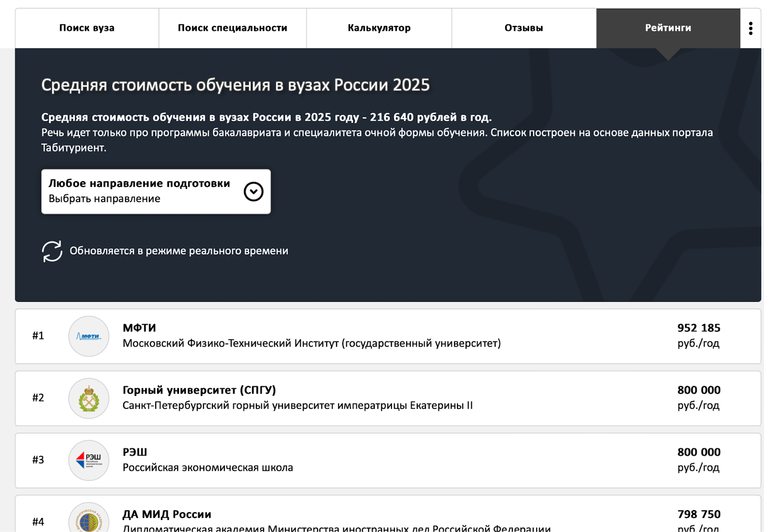Open the МФТИ university link

139,328
